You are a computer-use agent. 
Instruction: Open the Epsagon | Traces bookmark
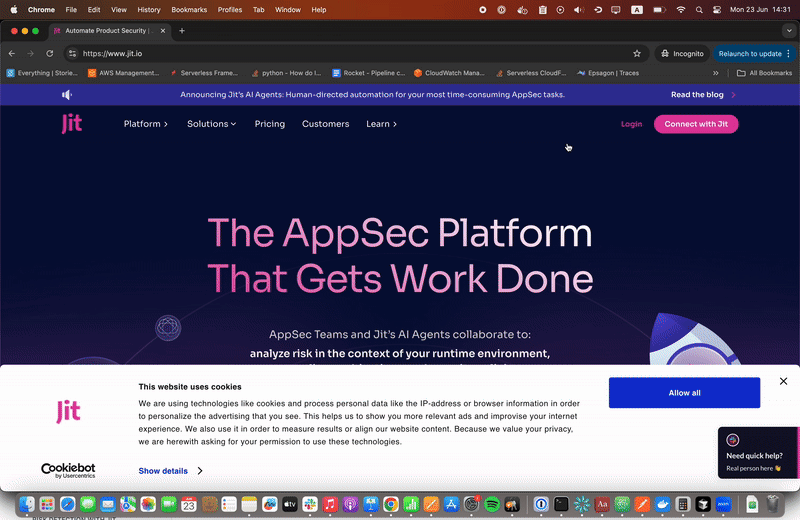click(x=608, y=73)
